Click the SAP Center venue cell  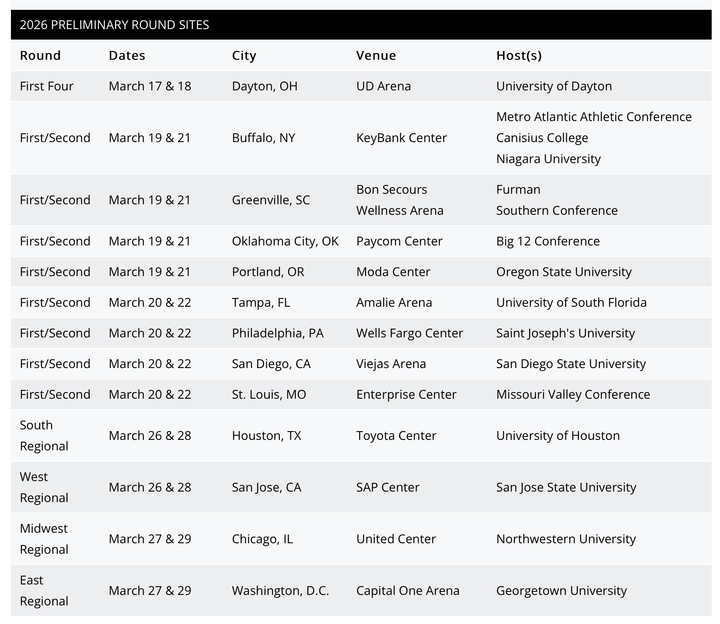(x=388, y=487)
